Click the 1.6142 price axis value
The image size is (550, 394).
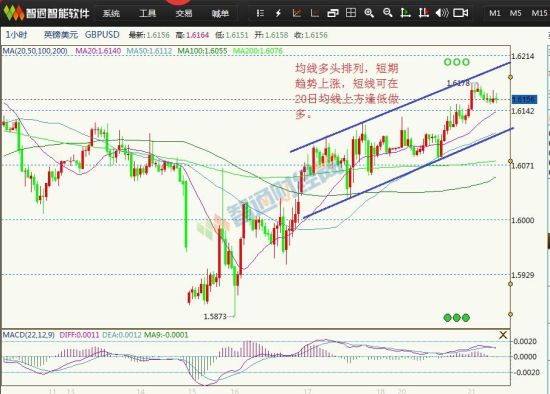(523, 111)
